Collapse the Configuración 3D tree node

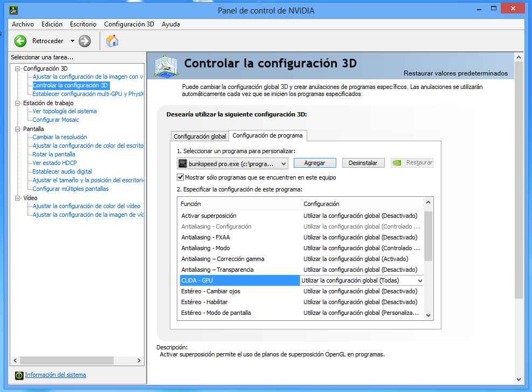click(x=18, y=68)
